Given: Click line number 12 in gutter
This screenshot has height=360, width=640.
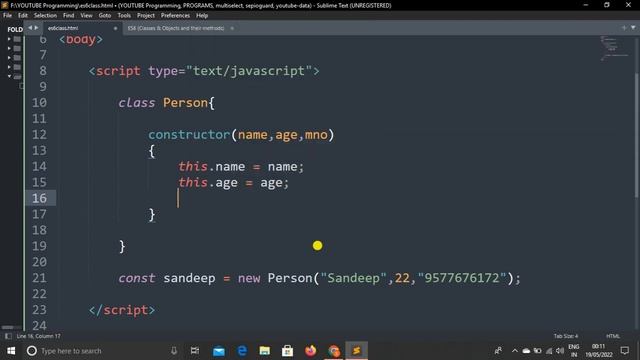Looking at the screenshot, I should [x=39, y=135].
